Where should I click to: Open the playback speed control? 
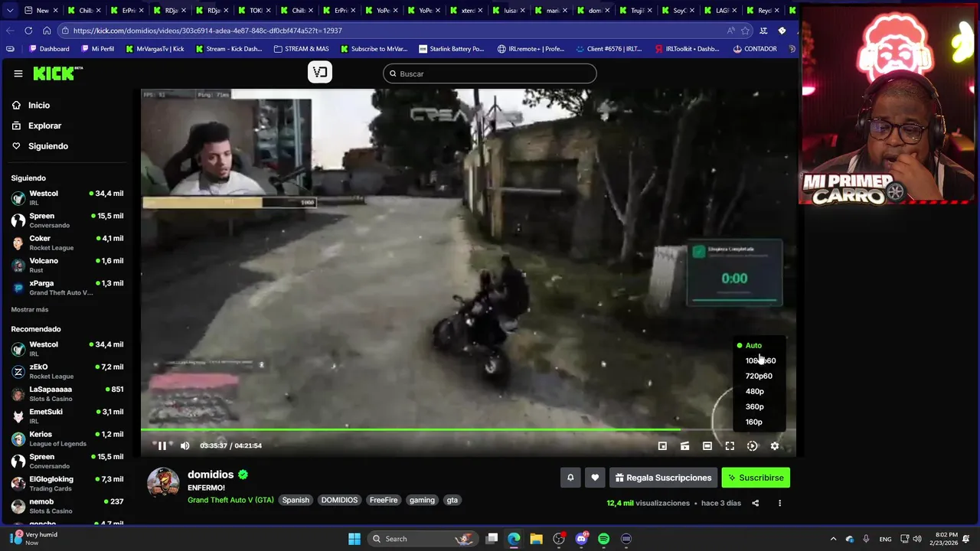click(x=752, y=446)
